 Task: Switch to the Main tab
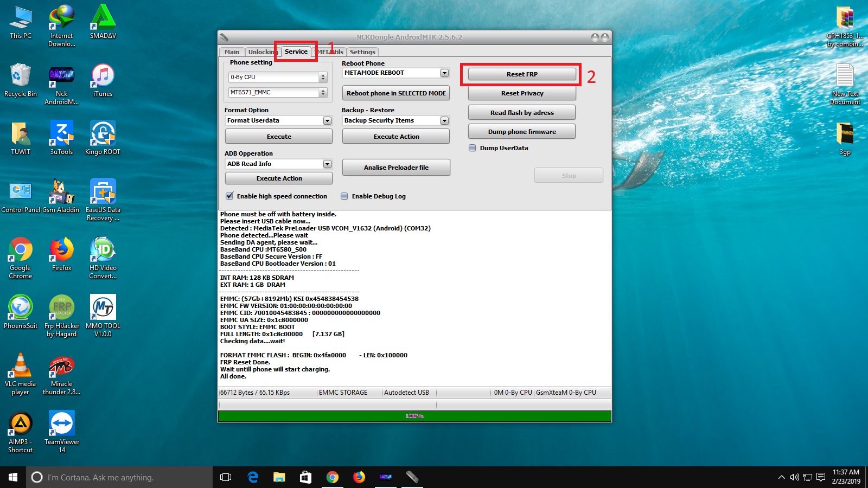tap(232, 52)
